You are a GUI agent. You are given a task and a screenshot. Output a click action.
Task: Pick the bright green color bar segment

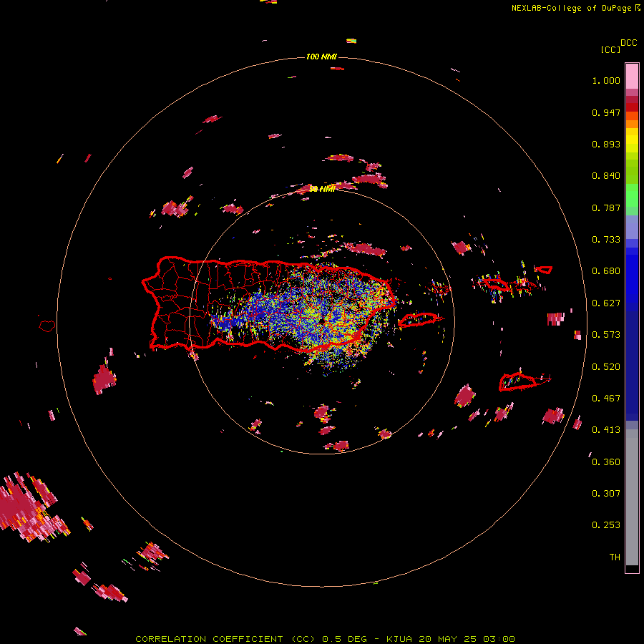[x=632, y=195]
